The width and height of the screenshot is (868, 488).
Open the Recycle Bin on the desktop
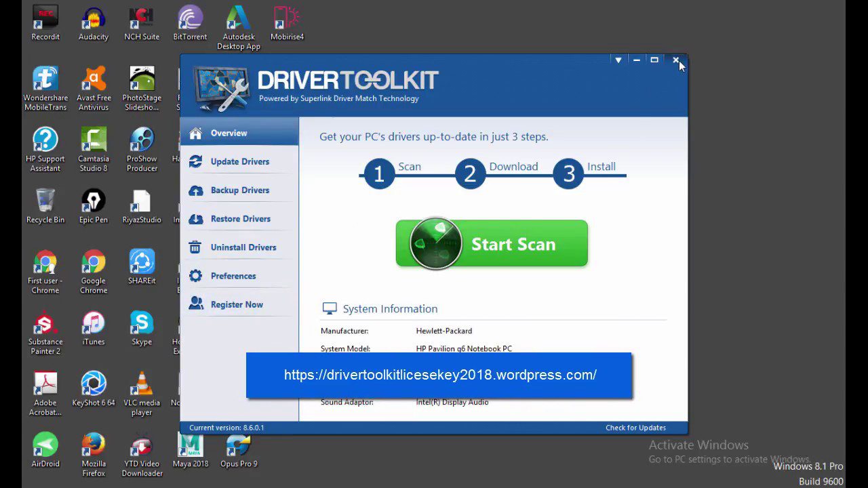(45, 206)
